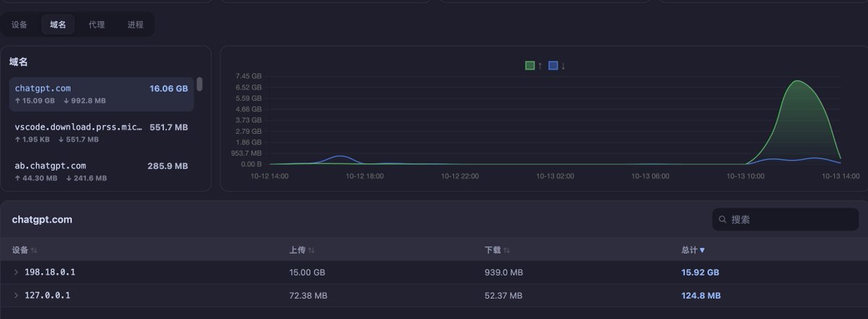Click the 52.37 MB download cell
The height and width of the screenshot is (319, 868).
pos(503,295)
